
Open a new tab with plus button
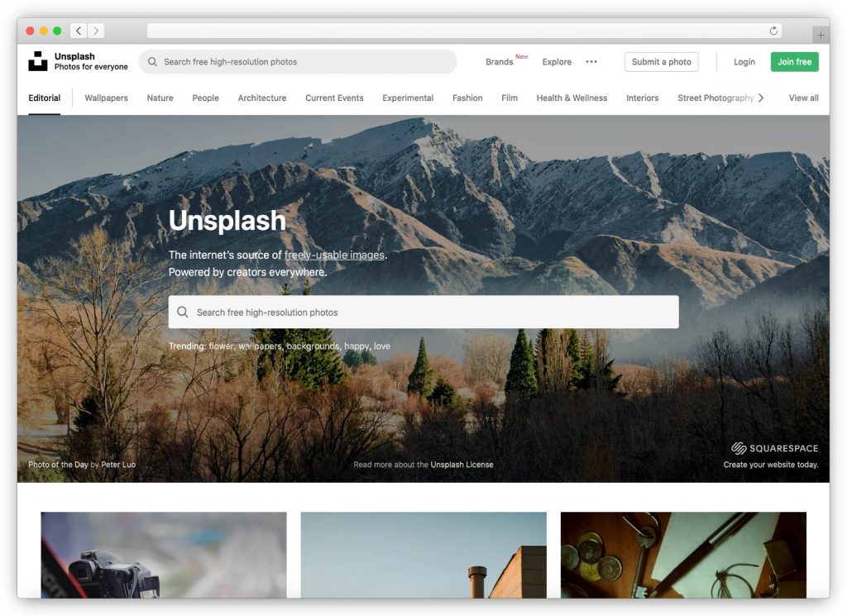pyautogui.click(x=821, y=35)
